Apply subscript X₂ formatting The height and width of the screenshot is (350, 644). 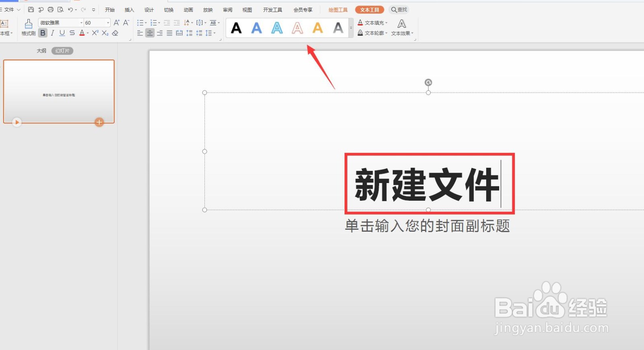(105, 33)
